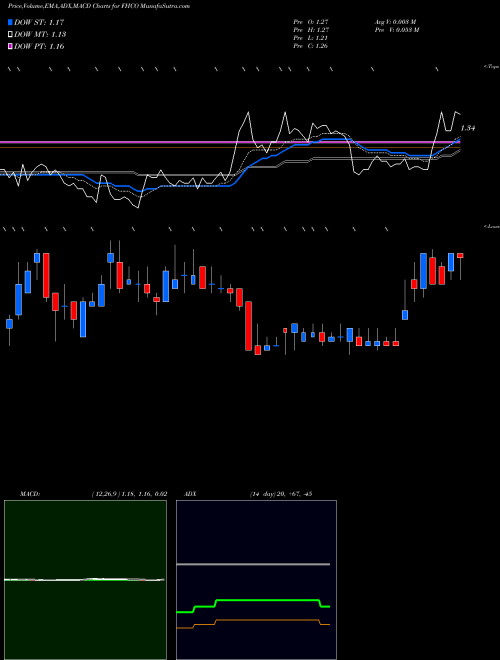
Task: Click the 'MACD:' panel heading
Action: click(x=30, y=494)
